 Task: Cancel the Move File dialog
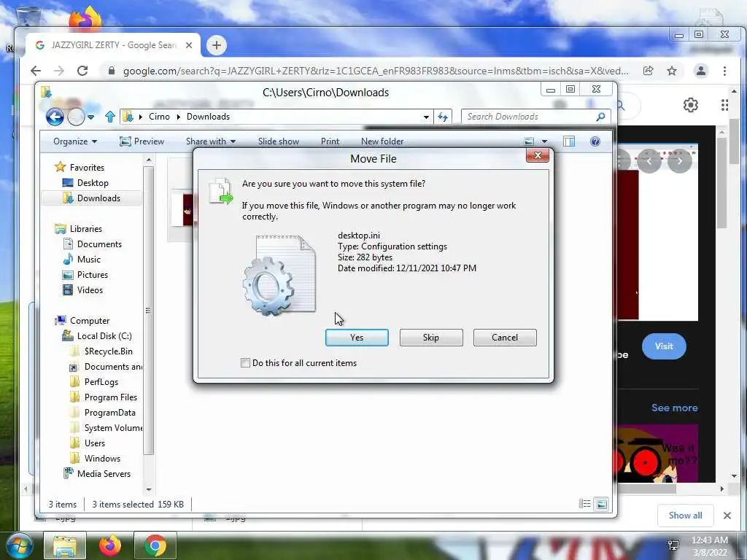505,337
